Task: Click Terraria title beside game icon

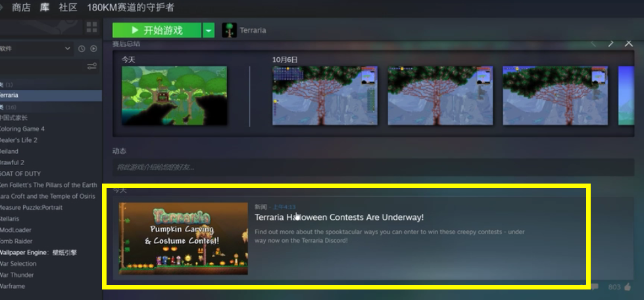Action: tap(253, 30)
